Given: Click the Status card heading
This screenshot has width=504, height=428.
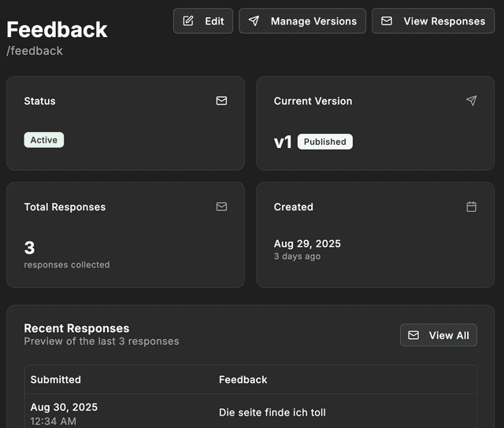Looking at the screenshot, I should click(40, 101).
